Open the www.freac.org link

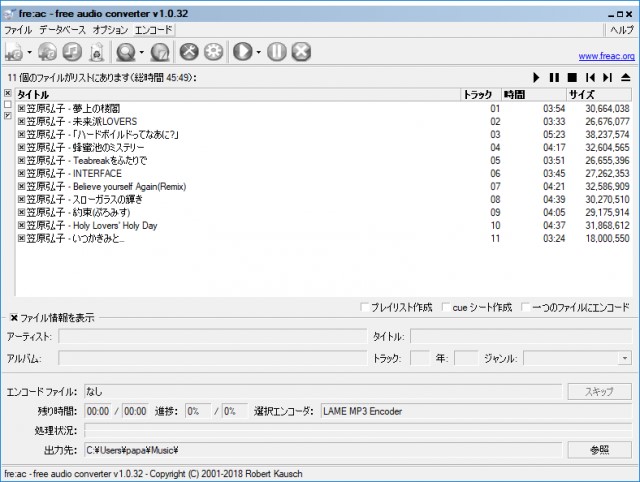tap(607, 56)
